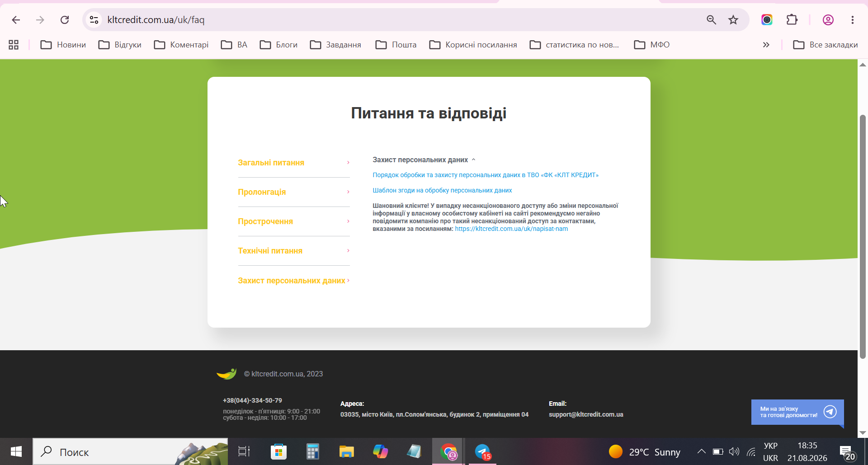Show hidden bookmarks with the double-chevron
868x465 pixels.
tap(766, 45)
